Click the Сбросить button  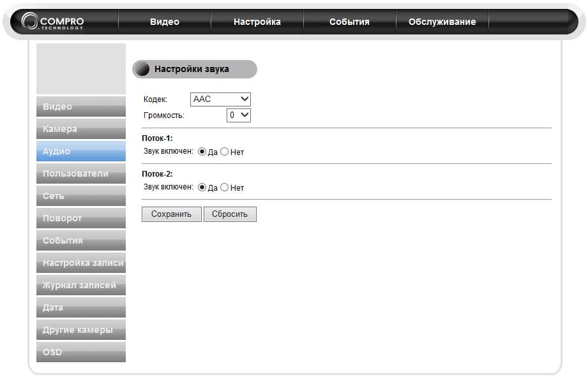tap(230, 214)
